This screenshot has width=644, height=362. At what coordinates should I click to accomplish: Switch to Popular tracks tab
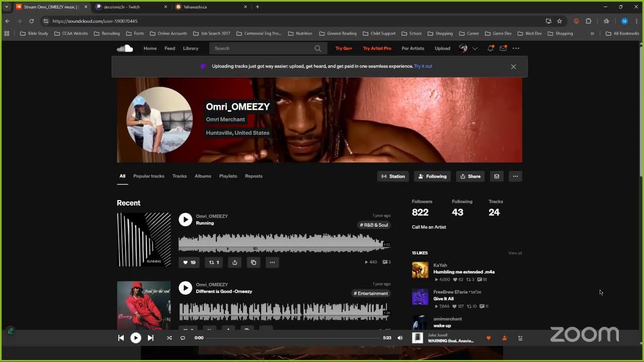click(x=149, y=176)
